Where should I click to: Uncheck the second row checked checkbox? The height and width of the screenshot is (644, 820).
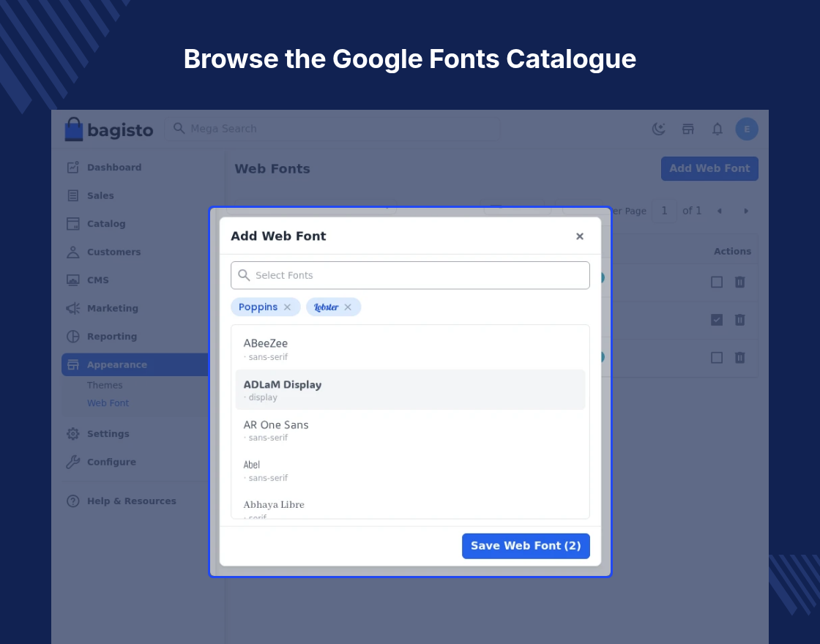717,320
